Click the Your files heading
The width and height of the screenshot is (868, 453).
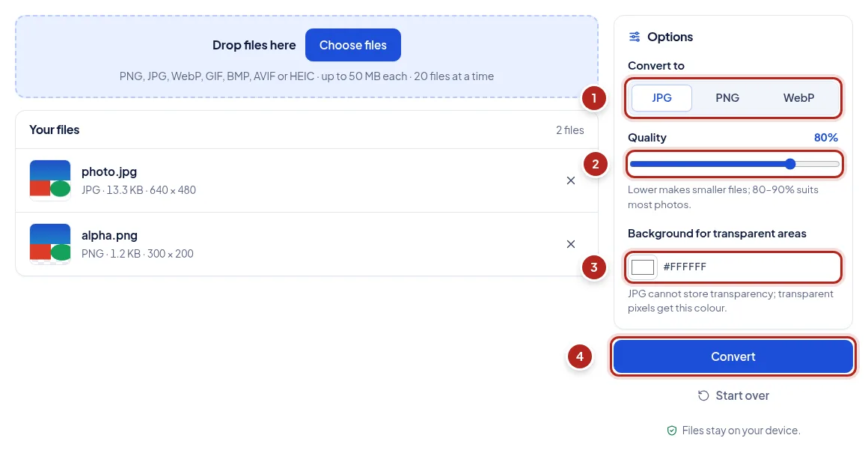pos(54,130)
